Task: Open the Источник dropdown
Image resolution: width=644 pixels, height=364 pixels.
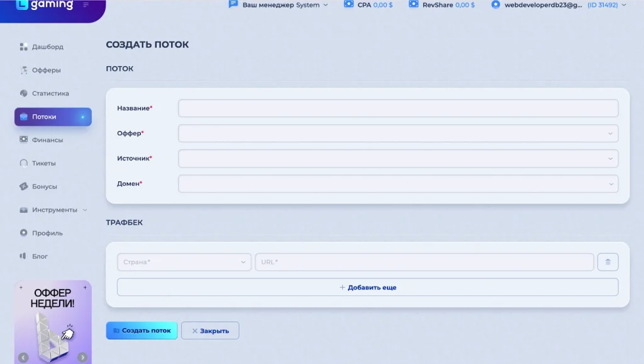Action: tap(398, 158)
